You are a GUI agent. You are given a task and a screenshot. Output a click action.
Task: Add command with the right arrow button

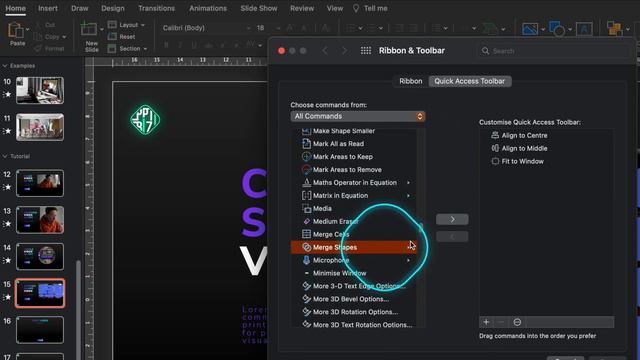tap(452, 220)
